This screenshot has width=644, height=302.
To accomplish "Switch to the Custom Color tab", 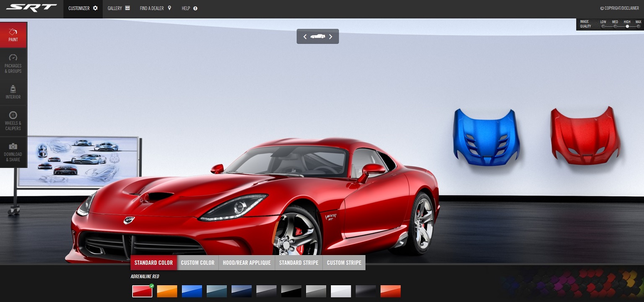I will click(197, 263).
